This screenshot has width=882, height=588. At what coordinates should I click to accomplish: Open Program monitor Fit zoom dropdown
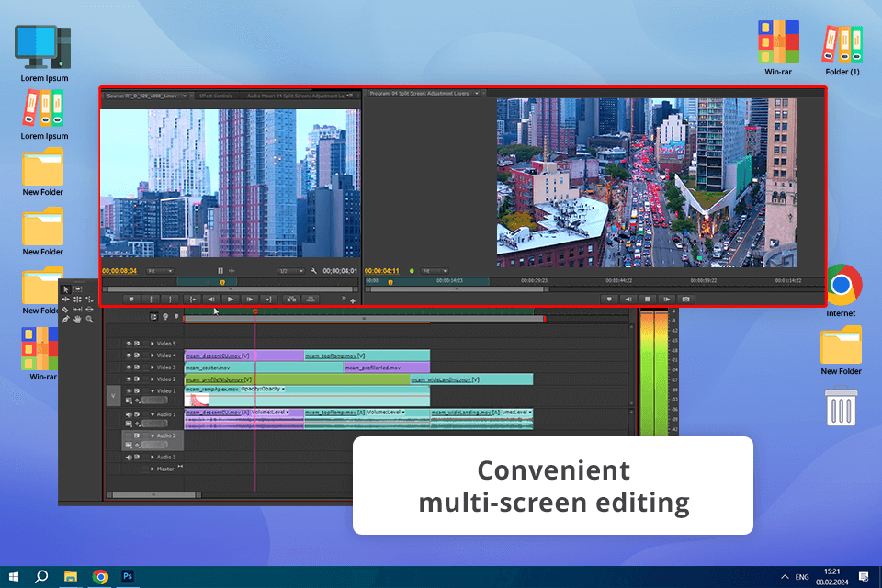click(435, 271)
